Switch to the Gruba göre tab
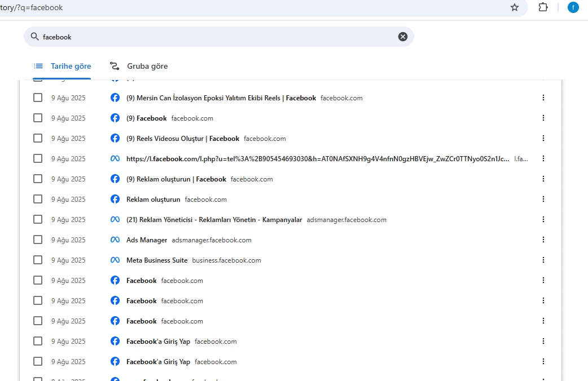Screen dimensions: 588x381 [x=138, y=67]
